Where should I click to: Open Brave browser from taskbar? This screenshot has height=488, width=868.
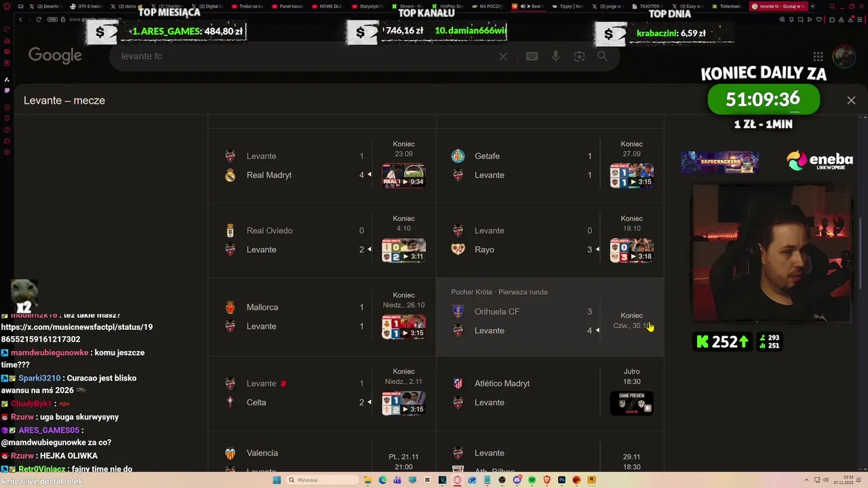(x=547, y=480)
